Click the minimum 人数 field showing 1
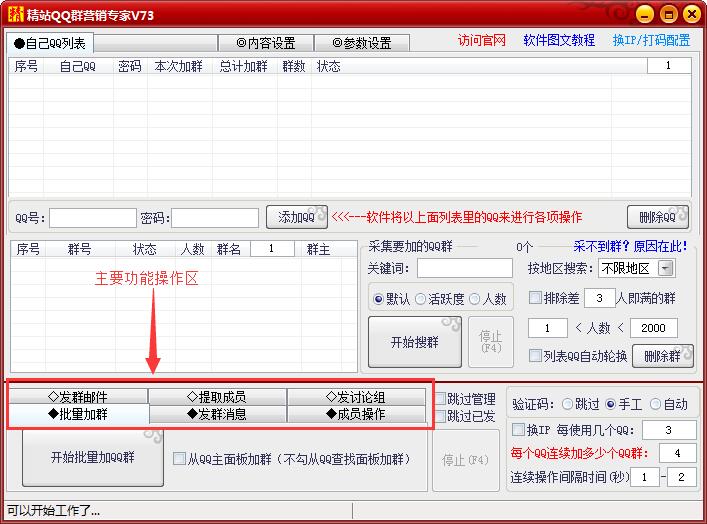This screenshot has width=707, height=524. tap(547, 328)
